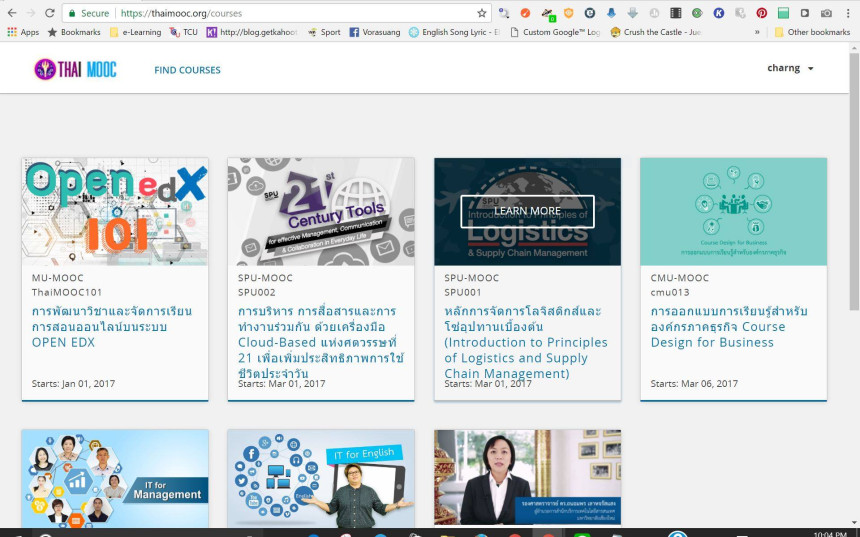Screen dimensions: 860x537
Task: Open Introduction to Principles of Logistics title link
Action: [x=526, y=342]
